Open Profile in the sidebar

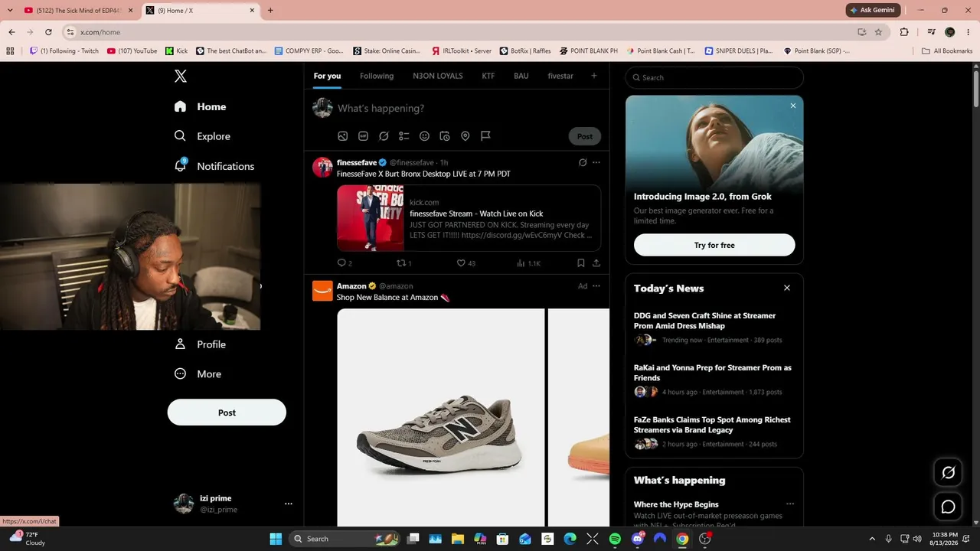(x=201, y=344)
